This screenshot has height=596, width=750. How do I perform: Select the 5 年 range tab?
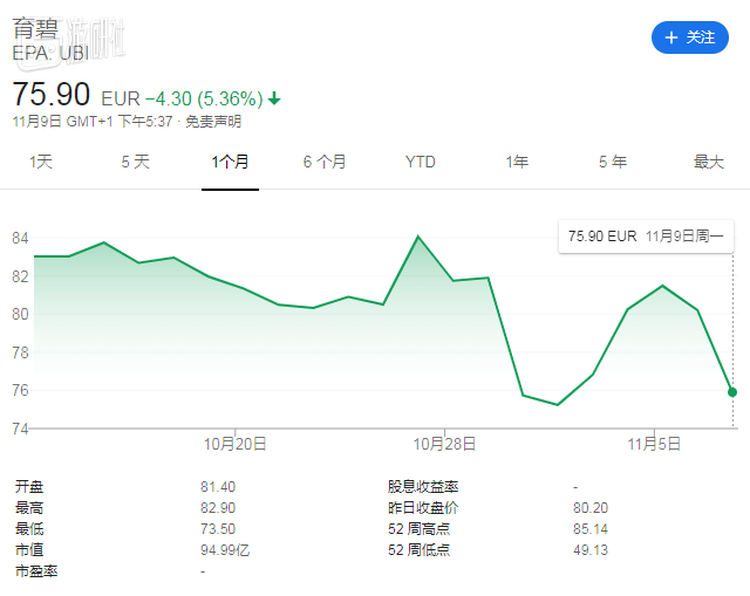point(612,161)
